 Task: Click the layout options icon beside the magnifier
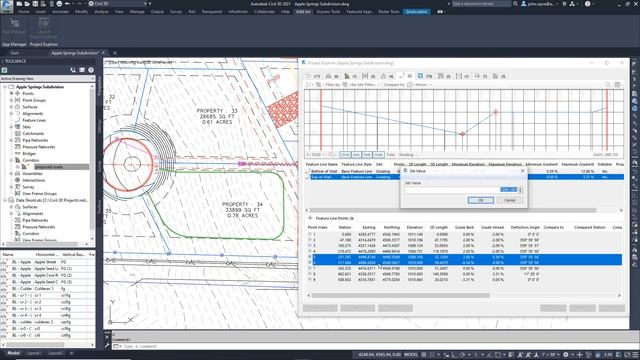click(x=618, y=84)
